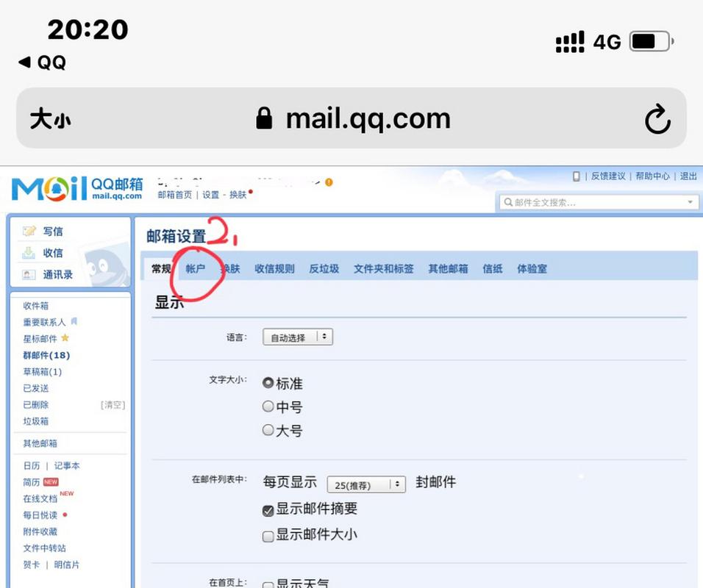Open the 日历 link

[x=32, y=466]
